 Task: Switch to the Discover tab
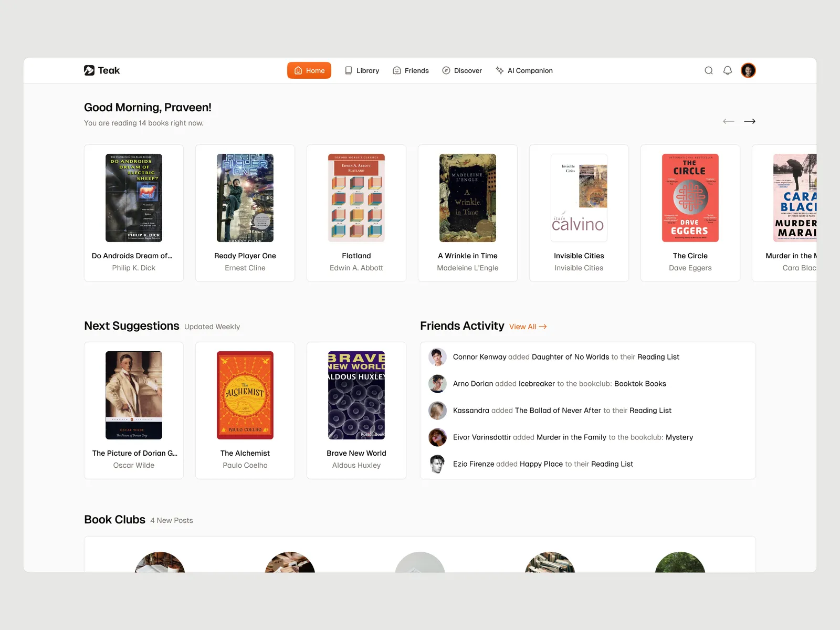(x=462, y=70)
